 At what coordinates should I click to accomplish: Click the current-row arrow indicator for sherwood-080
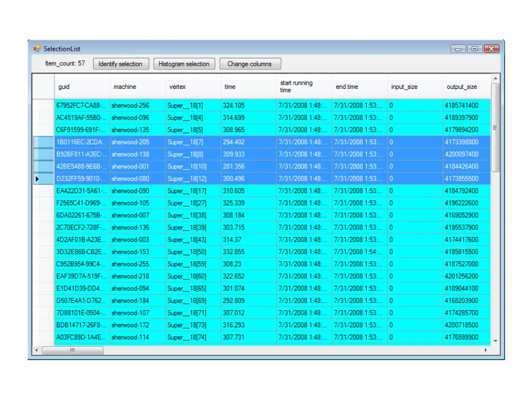click(37, 179)
